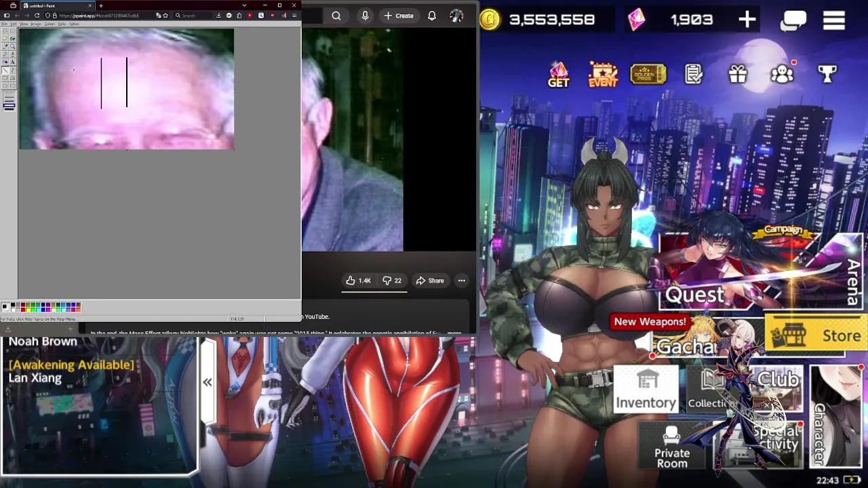The height and width of the screenshot is (488, 868).
Task: Select the Eraser tool in Paint
Action: pyautogui.click(x=5, y=39)
